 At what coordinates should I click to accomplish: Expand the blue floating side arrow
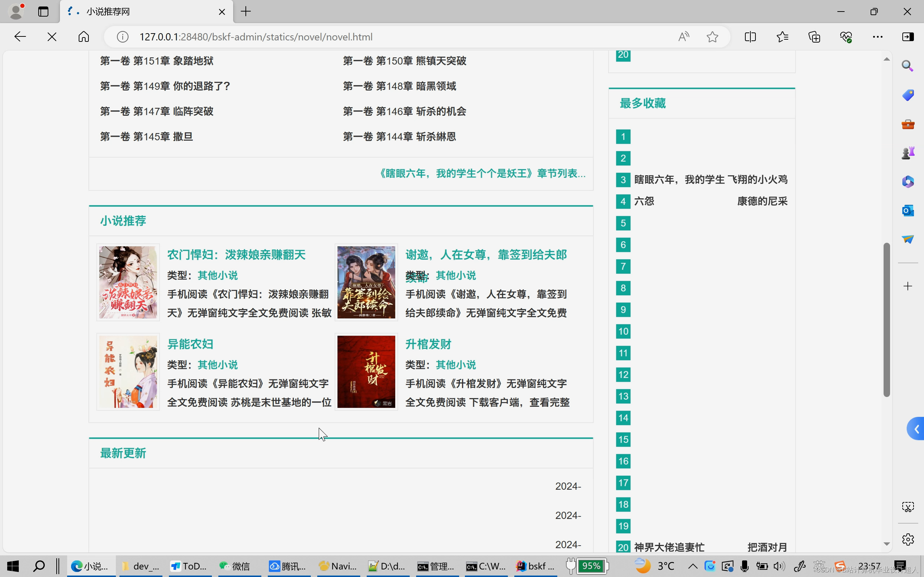pos(916,429)
